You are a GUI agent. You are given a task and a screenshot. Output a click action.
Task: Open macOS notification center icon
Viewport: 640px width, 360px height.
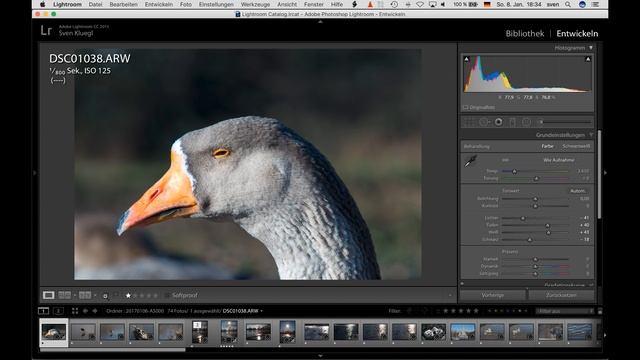coord(596,4)
